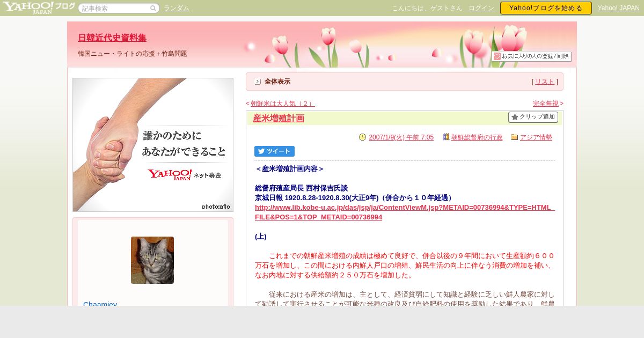Click the (上) section marker
This screenshot has width=644, height=338.
261,237
